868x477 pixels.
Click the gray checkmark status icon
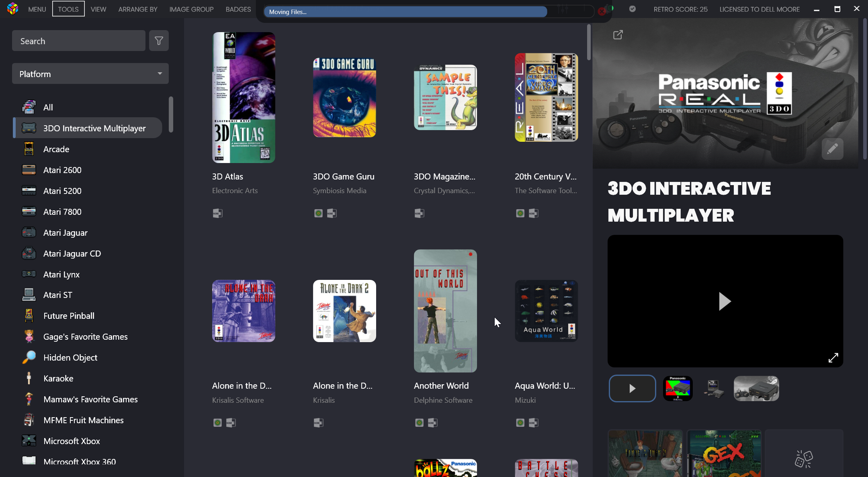[632, 9]
